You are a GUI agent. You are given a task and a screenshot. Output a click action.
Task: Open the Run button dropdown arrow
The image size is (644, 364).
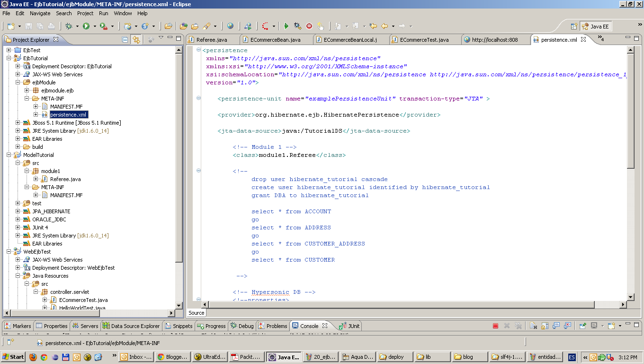pyautogui.click(x=94, y=26)
